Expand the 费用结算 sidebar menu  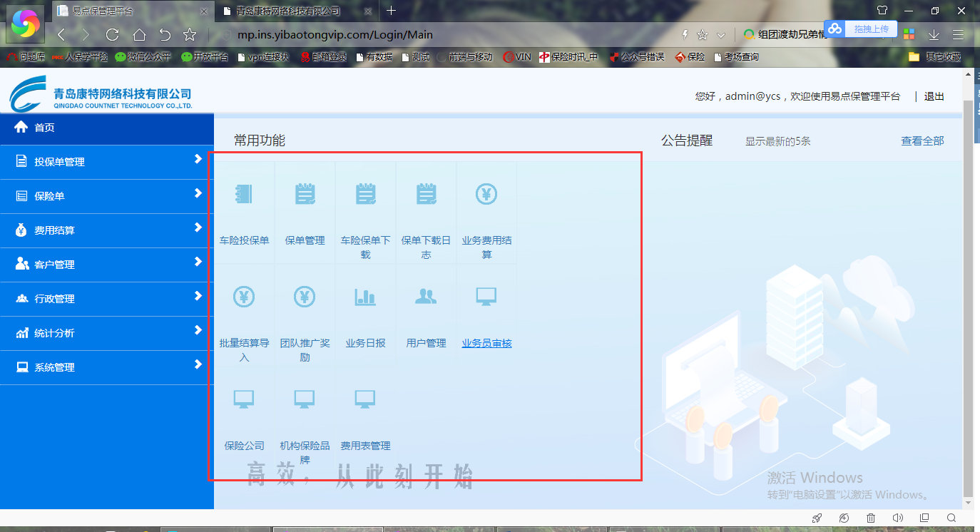[x=107, y=230]
